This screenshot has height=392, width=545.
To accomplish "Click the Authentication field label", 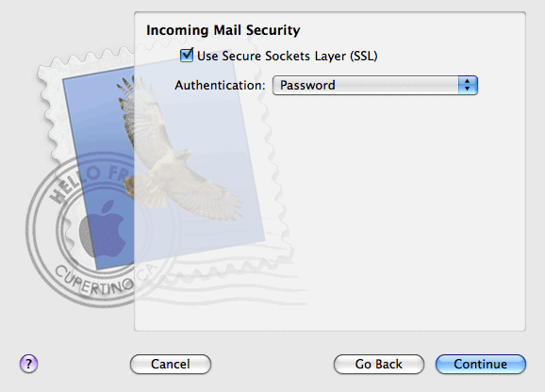I will (x=220, y=85).
